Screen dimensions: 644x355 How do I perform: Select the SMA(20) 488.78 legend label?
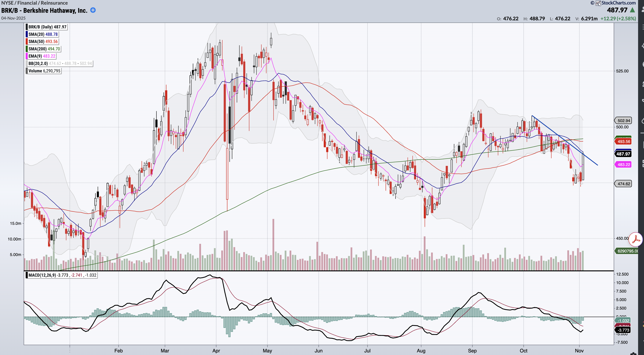43,34
